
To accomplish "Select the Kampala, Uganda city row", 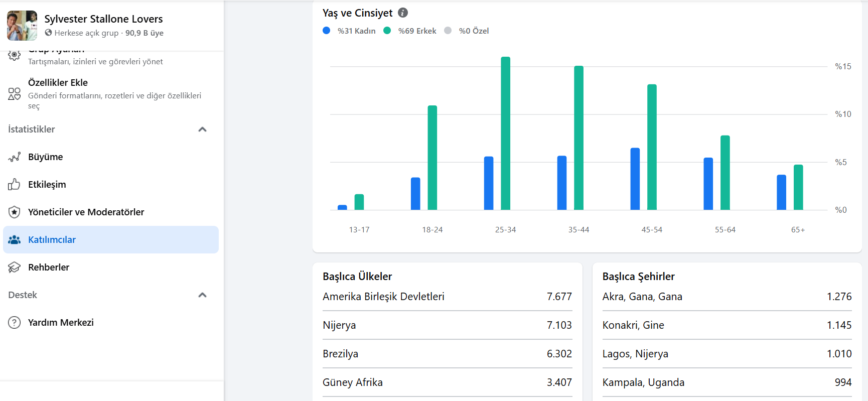I will [x=727, y=382].
